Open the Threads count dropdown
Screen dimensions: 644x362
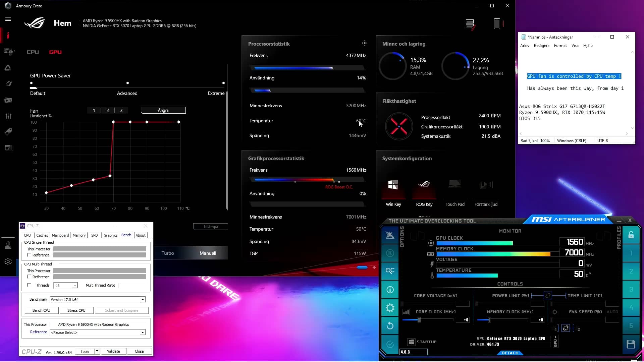pos(74,285)
